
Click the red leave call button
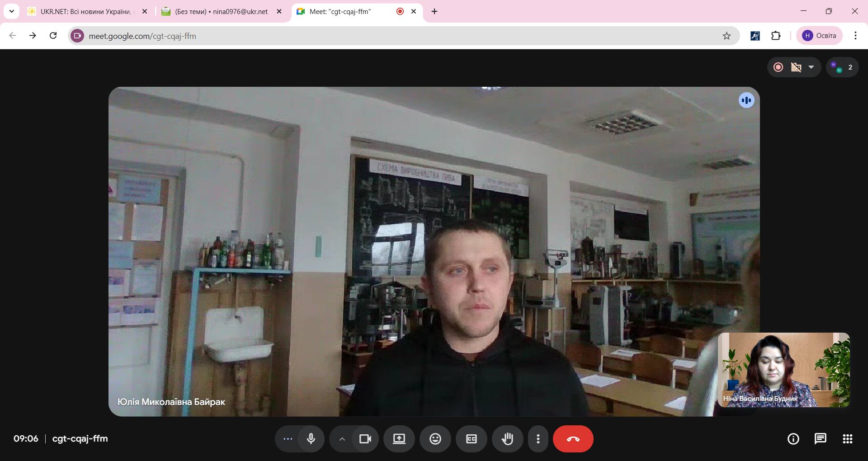click(573, 439)
